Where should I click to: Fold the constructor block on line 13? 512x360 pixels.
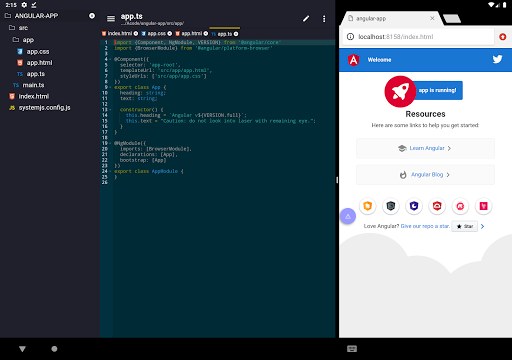[x=111, y=109]
